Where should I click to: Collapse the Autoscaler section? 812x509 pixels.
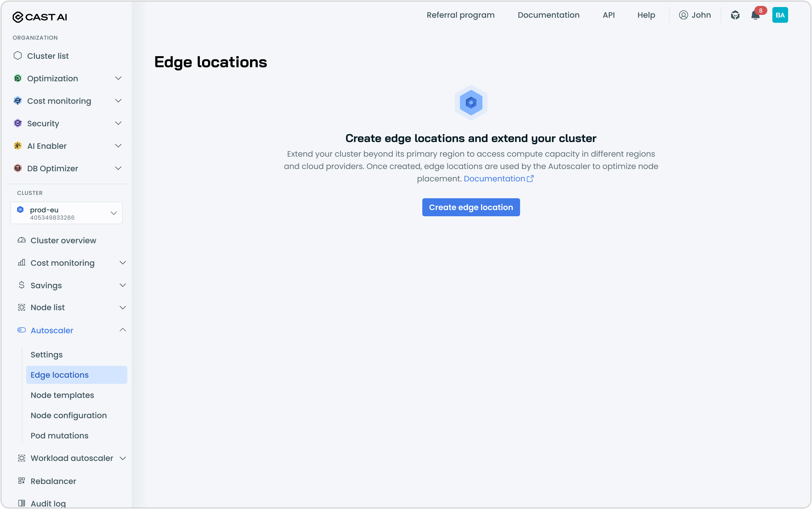click(x=123, y=330)
